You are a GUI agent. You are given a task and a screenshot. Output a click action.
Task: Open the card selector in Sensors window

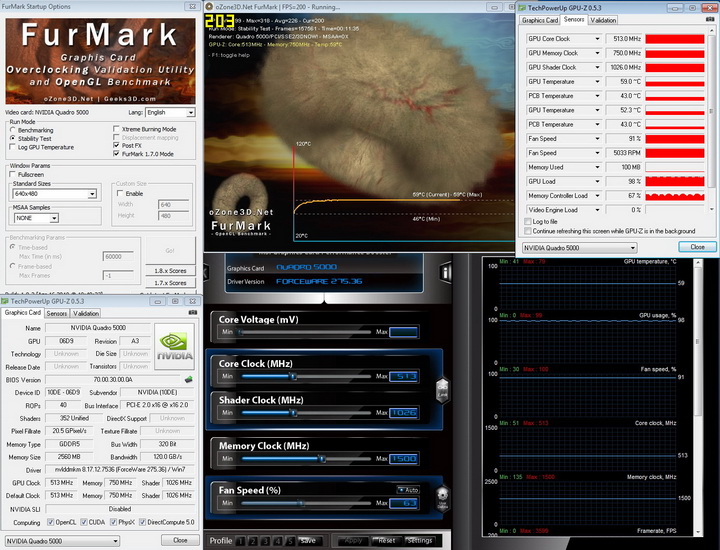point(579,248)
